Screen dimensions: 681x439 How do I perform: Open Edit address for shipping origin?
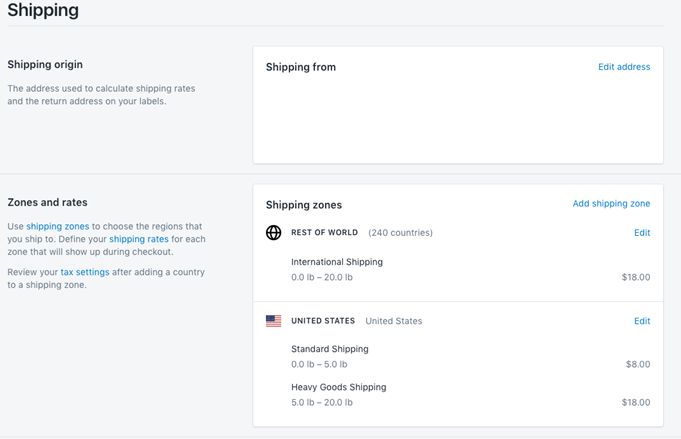tap(624, 67)
